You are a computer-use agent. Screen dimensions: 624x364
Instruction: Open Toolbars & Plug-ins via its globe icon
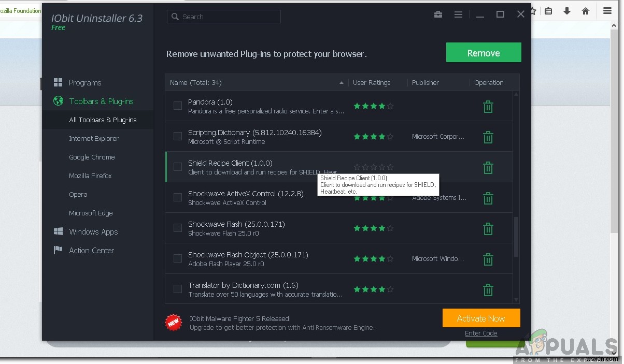click(x=58, y=101)
